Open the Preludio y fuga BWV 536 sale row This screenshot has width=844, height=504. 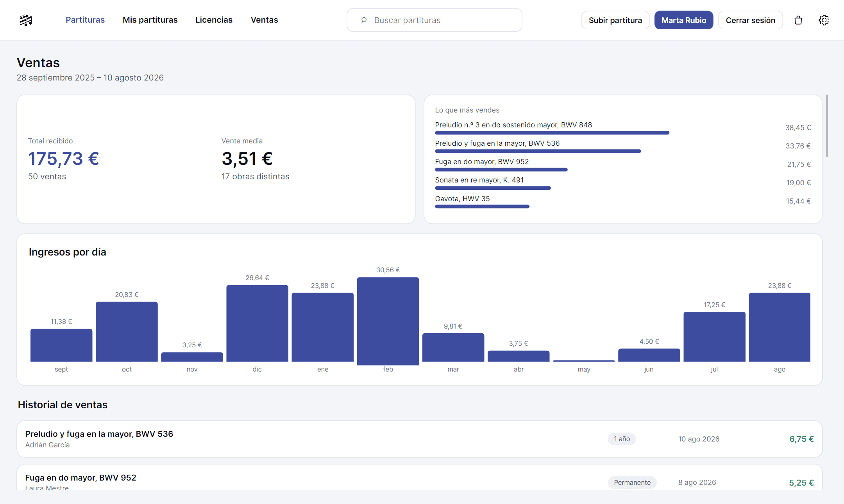point(419,439)
